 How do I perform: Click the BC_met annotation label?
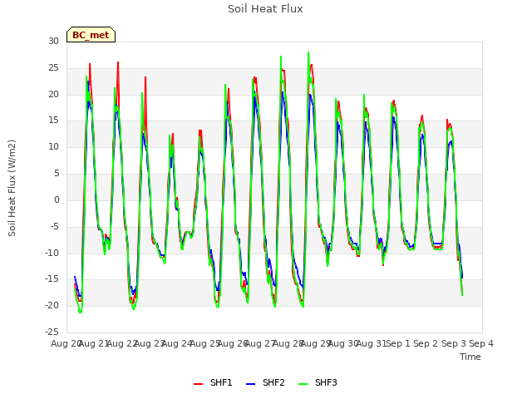pos(91,35)
